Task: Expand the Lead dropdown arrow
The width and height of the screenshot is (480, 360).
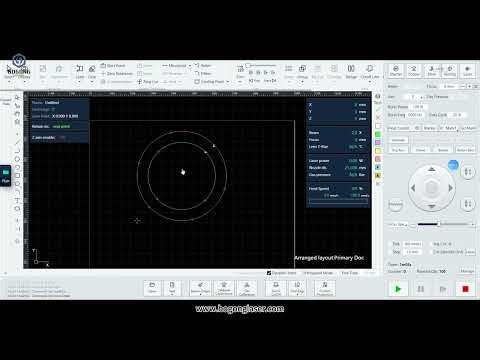Action: (80, 82)
